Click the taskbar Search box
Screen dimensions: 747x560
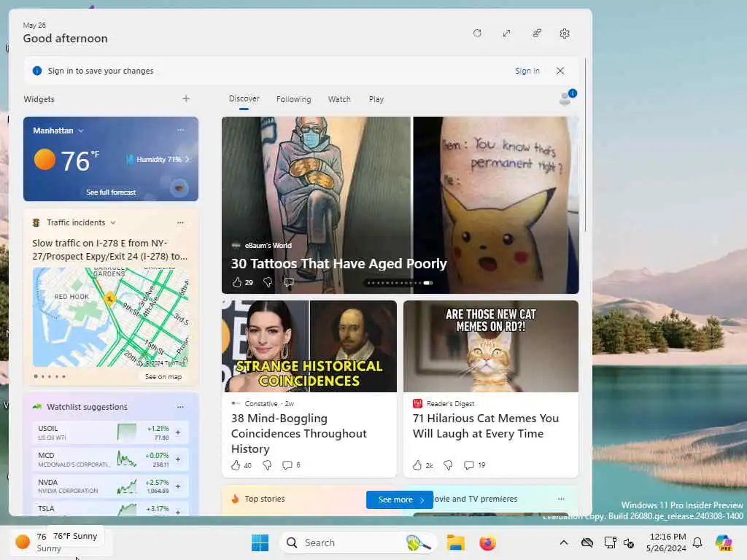pos(357,542)
